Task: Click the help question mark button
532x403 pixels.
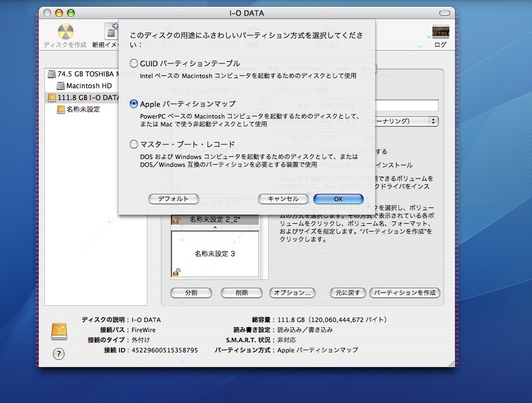Action: point(58,354)
